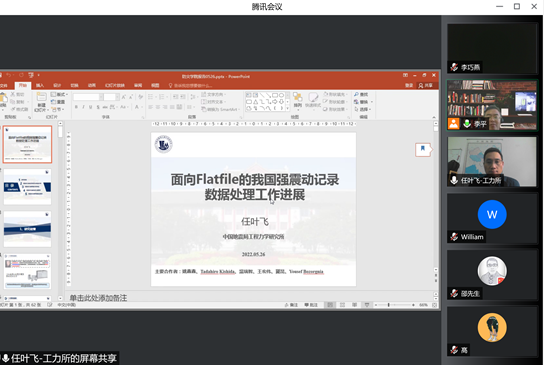The height and width of the screenshot is (365, 544).
Task: Click the notes placeholder text 单击此处添加备注
Action: (98, 298)
